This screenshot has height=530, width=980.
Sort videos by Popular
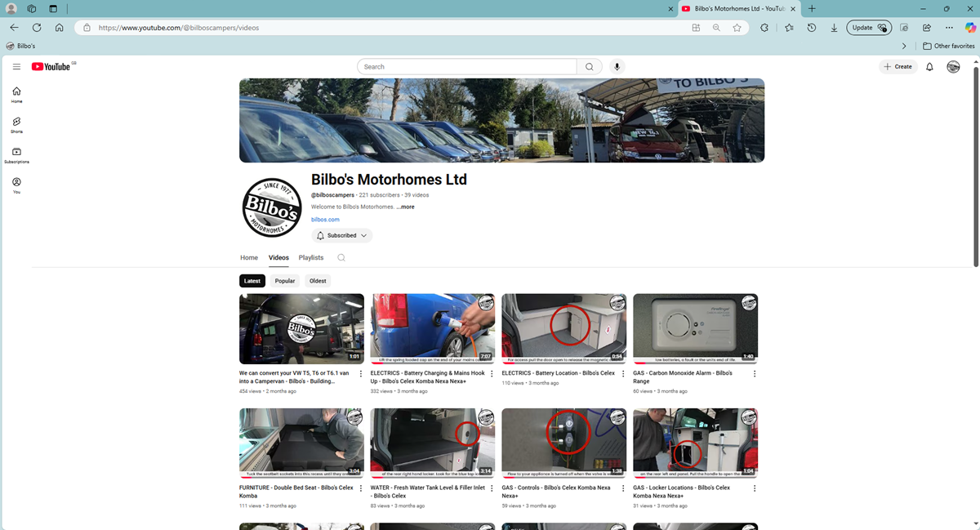pyautogui.click(x=285, y=281)
